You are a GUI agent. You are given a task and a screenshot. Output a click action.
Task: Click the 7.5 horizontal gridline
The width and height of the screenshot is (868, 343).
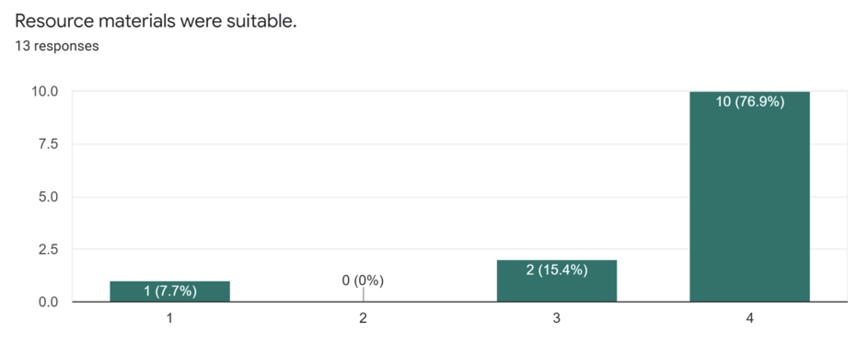[x=459, y=144]
